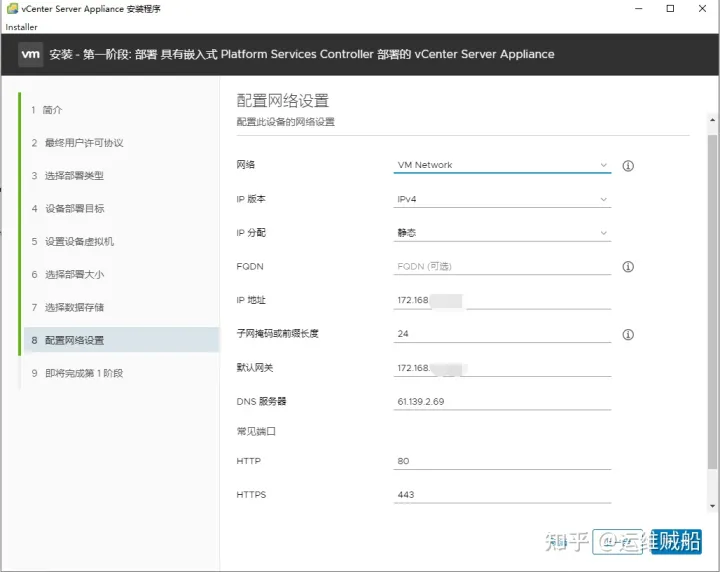Click the vm logo in header

pos(30,54)
